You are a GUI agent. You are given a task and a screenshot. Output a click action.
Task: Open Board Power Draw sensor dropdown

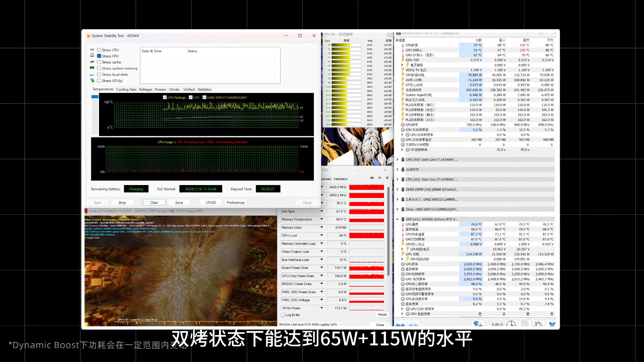pos(322,267)
